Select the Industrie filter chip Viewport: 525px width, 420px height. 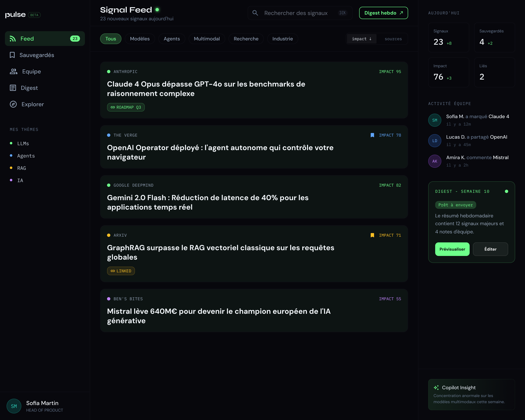pos(282,39)
